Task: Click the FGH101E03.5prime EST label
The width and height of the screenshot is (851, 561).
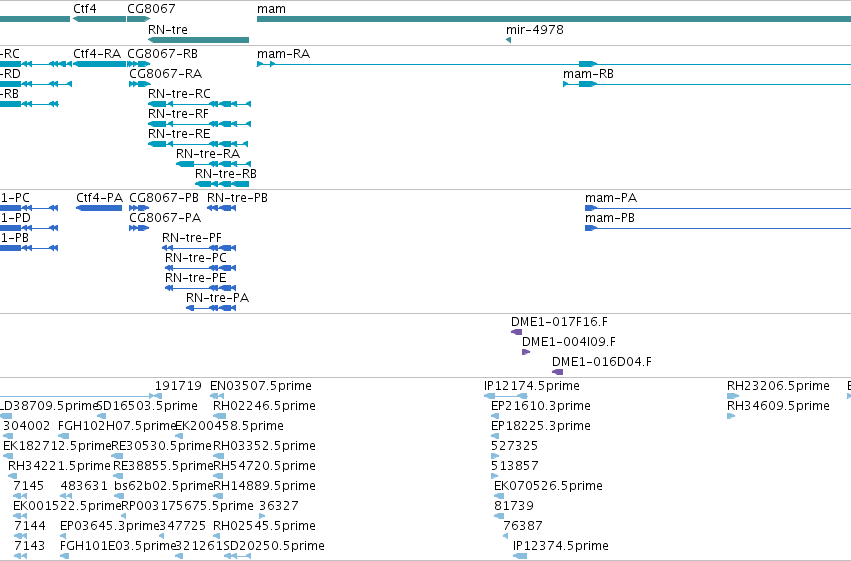Action: tap(118, 546)
